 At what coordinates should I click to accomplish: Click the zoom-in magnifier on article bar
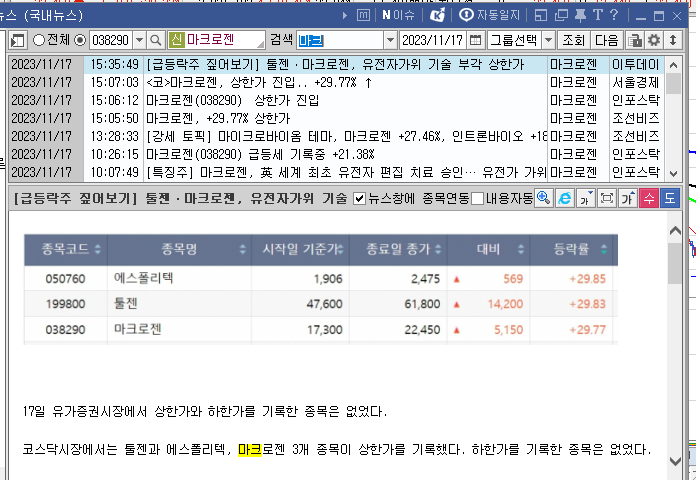pyautogui.click(x=544, y=198)
